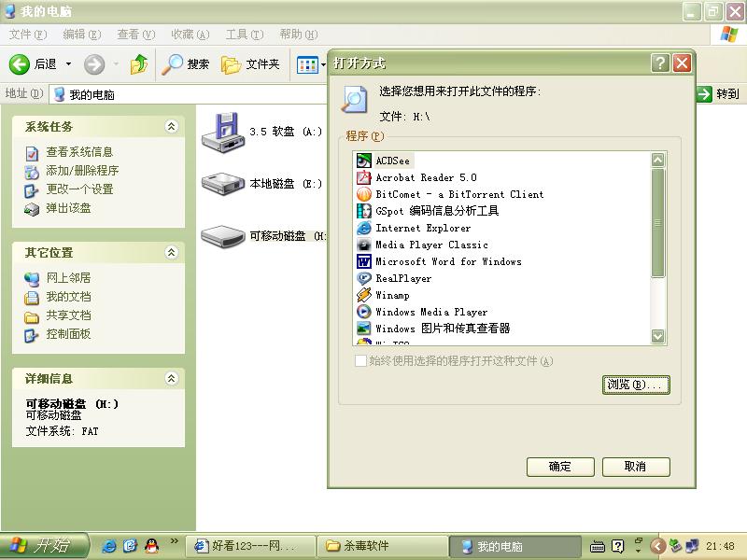
Task: Click the 搜索 search magnifier icon
Action: pyautogui.click(x=172, y=64)
